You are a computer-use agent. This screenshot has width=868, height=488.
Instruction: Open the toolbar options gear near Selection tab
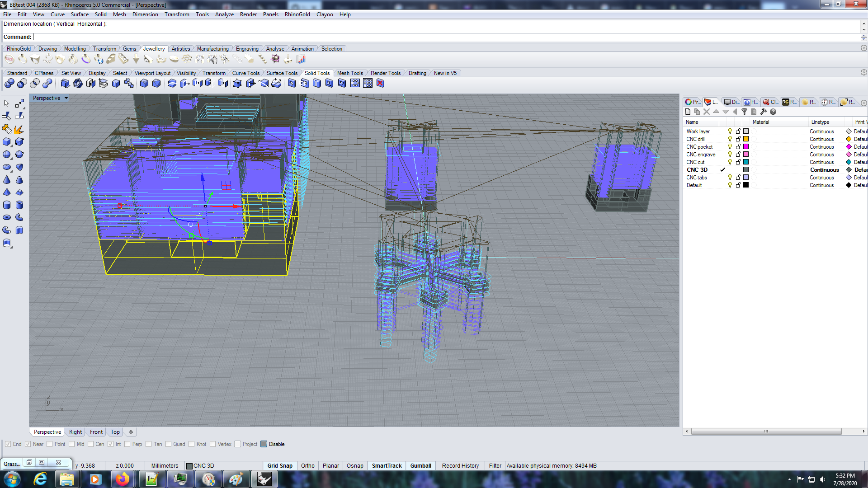[x=863, y=48]
